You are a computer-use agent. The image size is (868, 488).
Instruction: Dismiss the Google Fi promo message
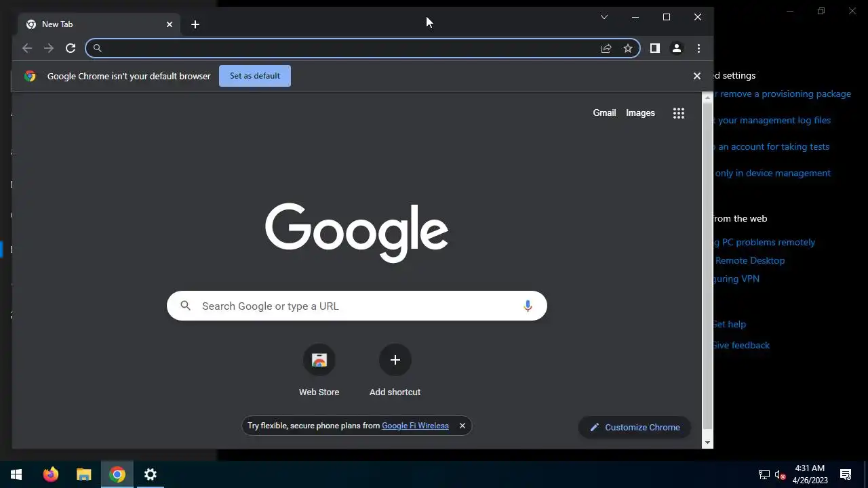(x=462, y=426)
